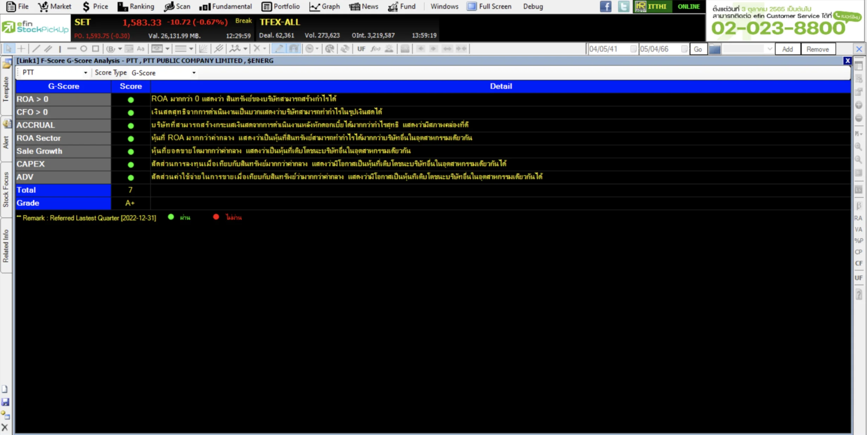Toggle the calendar box of 04/05/41 date

pos(633,49)
